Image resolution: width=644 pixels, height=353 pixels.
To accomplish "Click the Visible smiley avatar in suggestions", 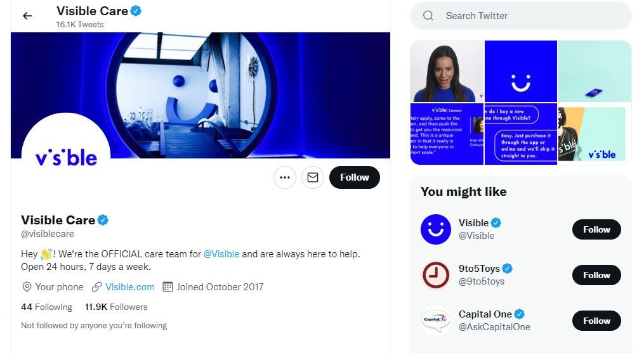I will [x=436, y=229].
